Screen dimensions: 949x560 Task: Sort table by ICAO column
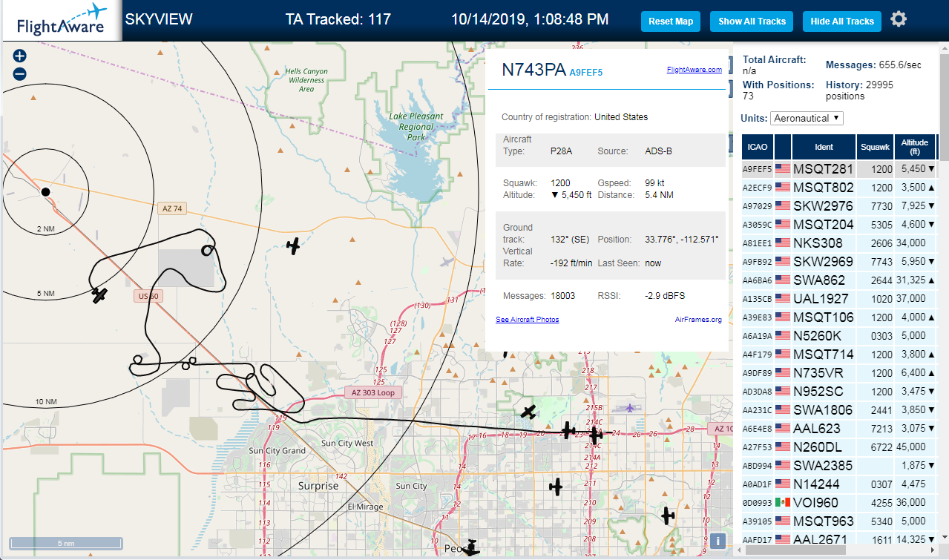click(758, 147)
